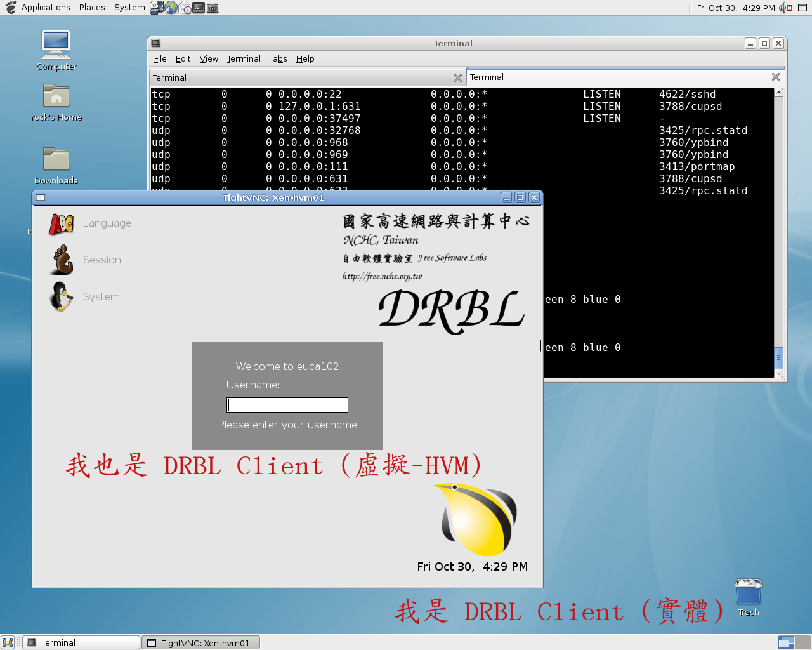Viewport: 812px width, 650px height.
Task: Click the muted volume speaker icon
Action: (786, 8)
